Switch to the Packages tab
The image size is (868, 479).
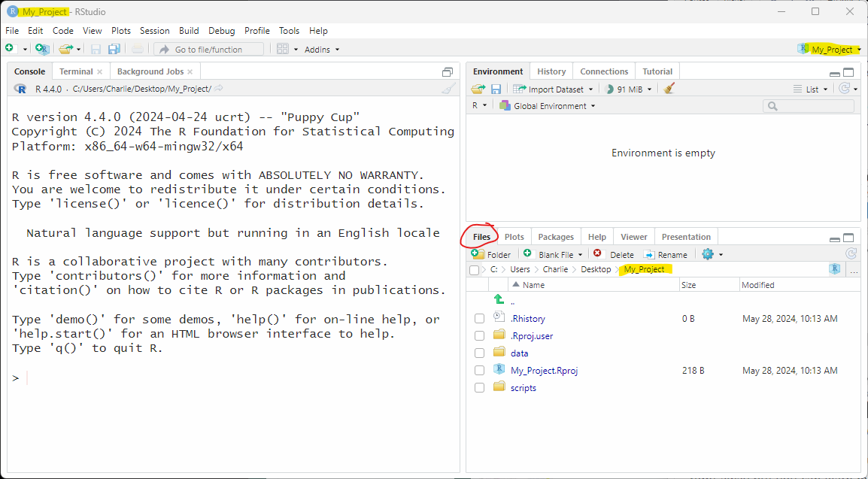click(556, 237)
